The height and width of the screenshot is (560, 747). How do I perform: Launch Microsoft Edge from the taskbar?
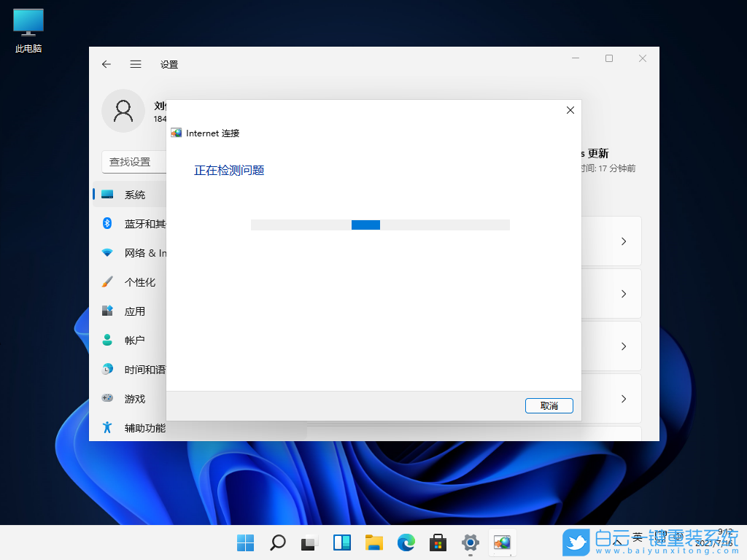(406, 542)
